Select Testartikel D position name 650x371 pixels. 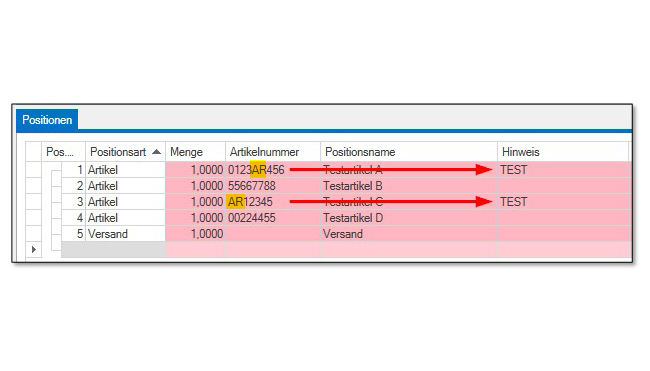[409, 218]
